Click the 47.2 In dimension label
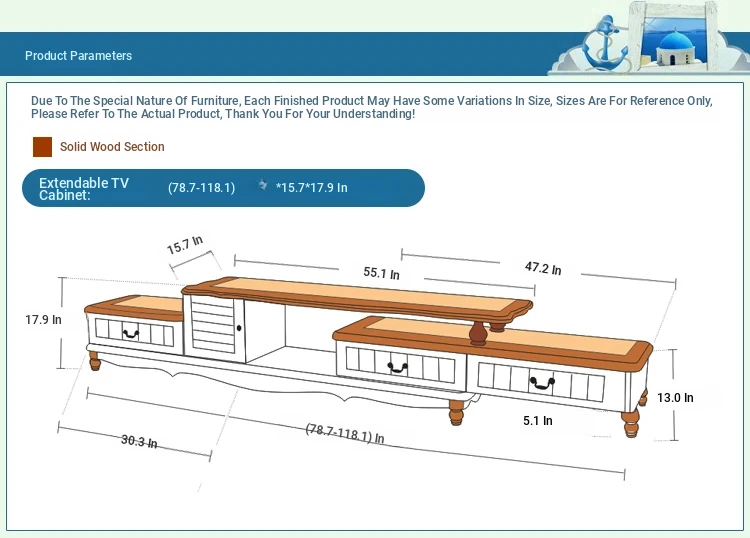Viewport: 750px width, 538px height. (543, 268)
